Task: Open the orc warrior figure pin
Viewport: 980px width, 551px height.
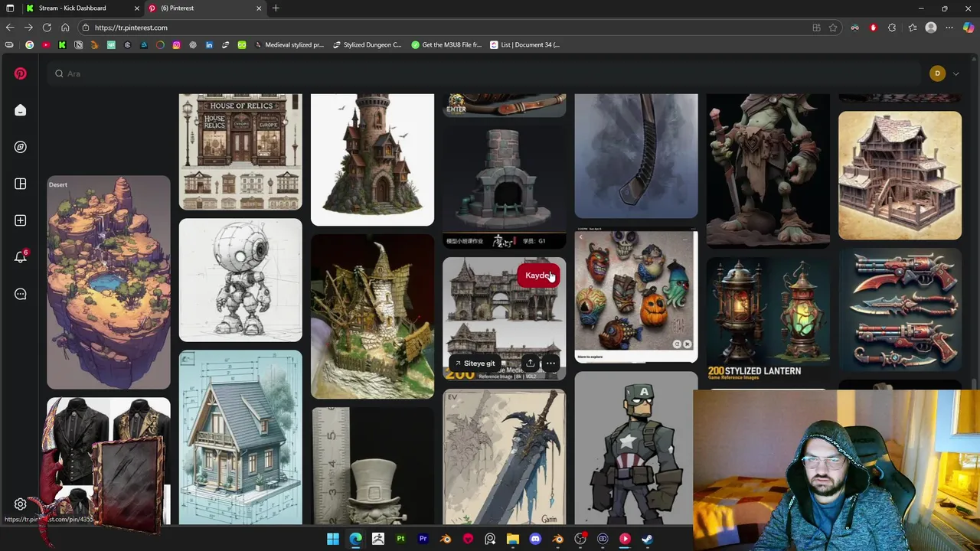Action: pos(768,171)
